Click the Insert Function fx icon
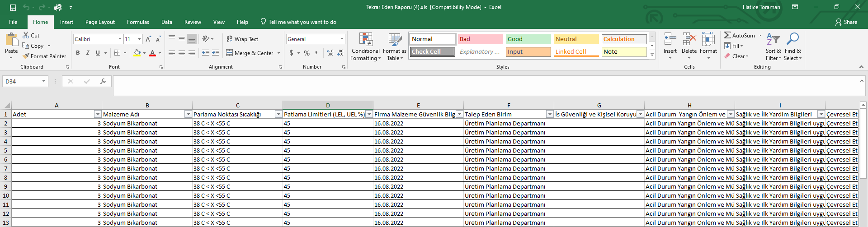 point(103,81)
